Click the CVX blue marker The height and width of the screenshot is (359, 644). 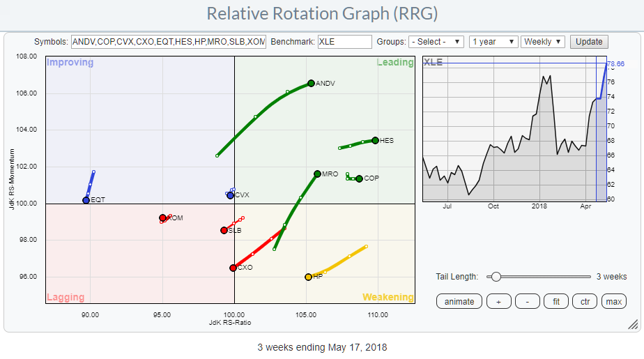click(x=230, y=195)
